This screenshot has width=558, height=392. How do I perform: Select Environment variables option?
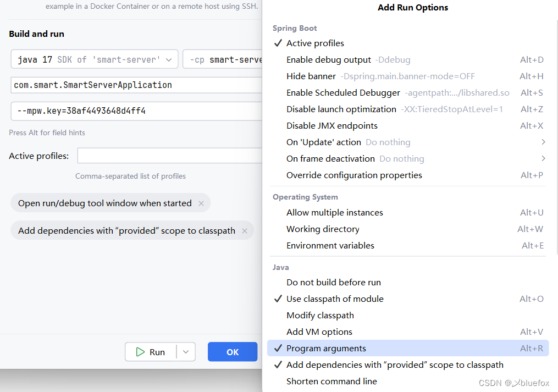coord(330,245)
